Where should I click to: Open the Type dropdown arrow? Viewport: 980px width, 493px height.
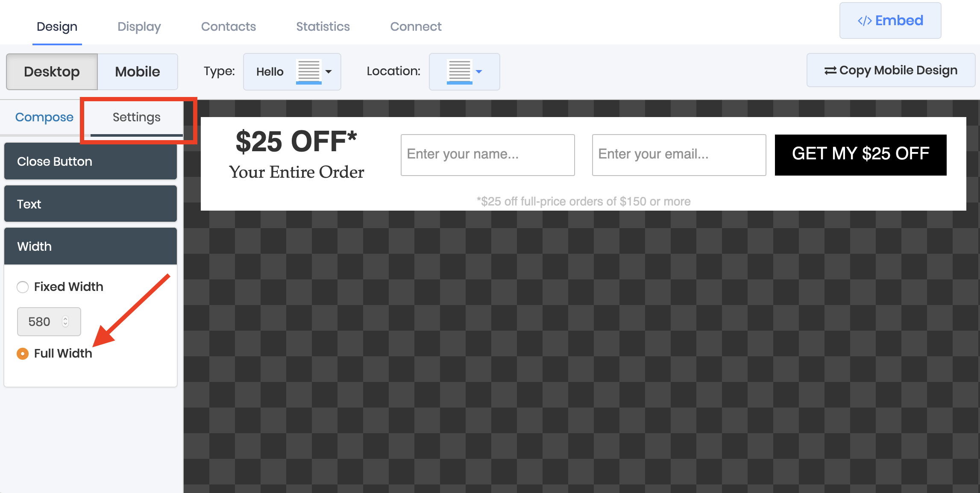pyautogui.click(x=329, y=71)
